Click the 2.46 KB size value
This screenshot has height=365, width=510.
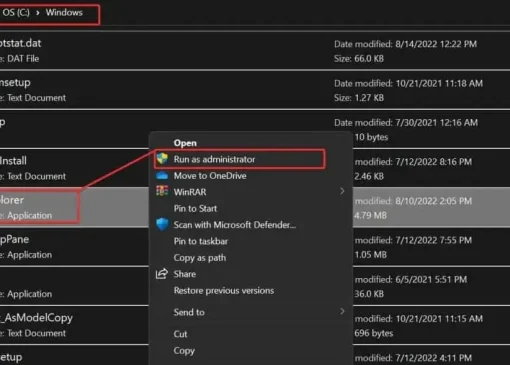coord(369,176)
